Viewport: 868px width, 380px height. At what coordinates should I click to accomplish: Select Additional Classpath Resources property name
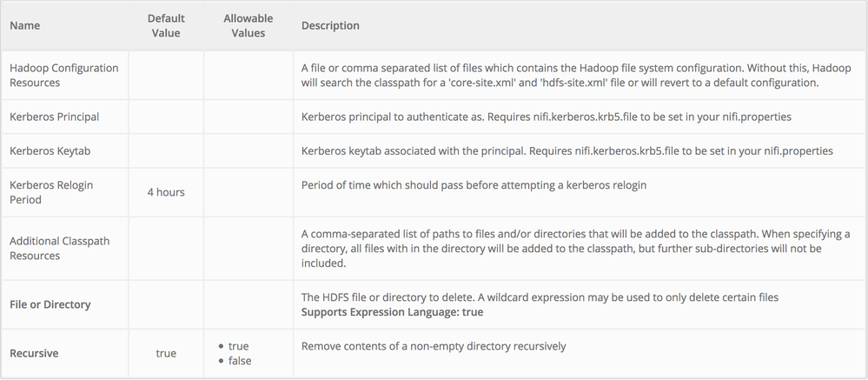point(60,248)
